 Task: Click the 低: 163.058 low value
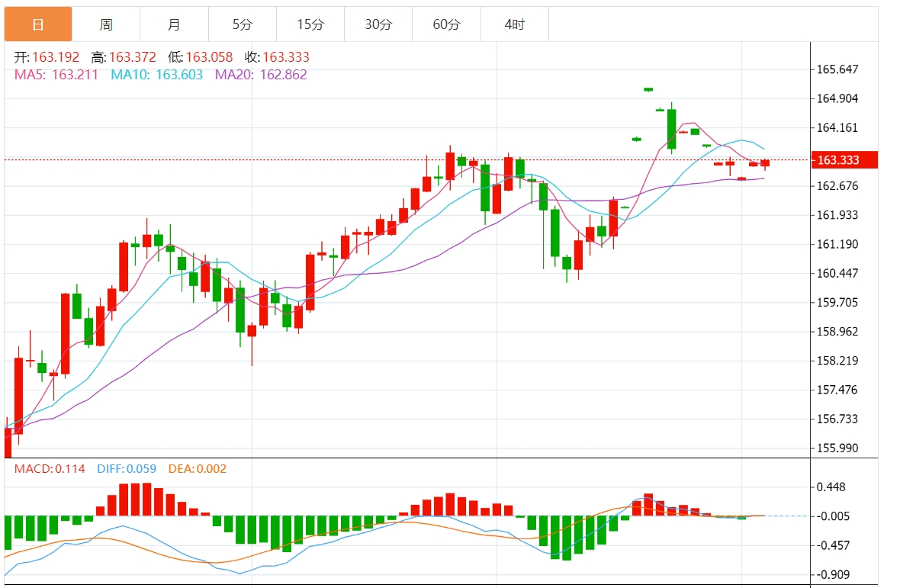201,57
